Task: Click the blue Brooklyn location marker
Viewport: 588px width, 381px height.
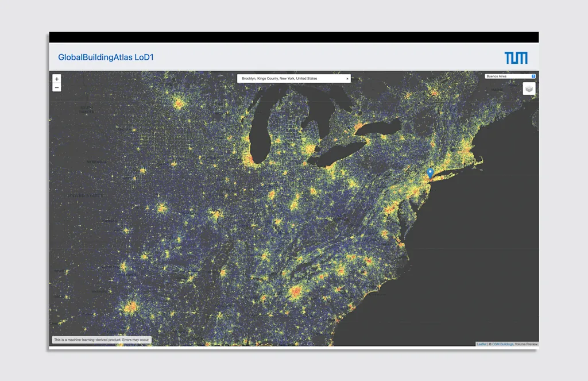Action: click(x=430, y=172)
